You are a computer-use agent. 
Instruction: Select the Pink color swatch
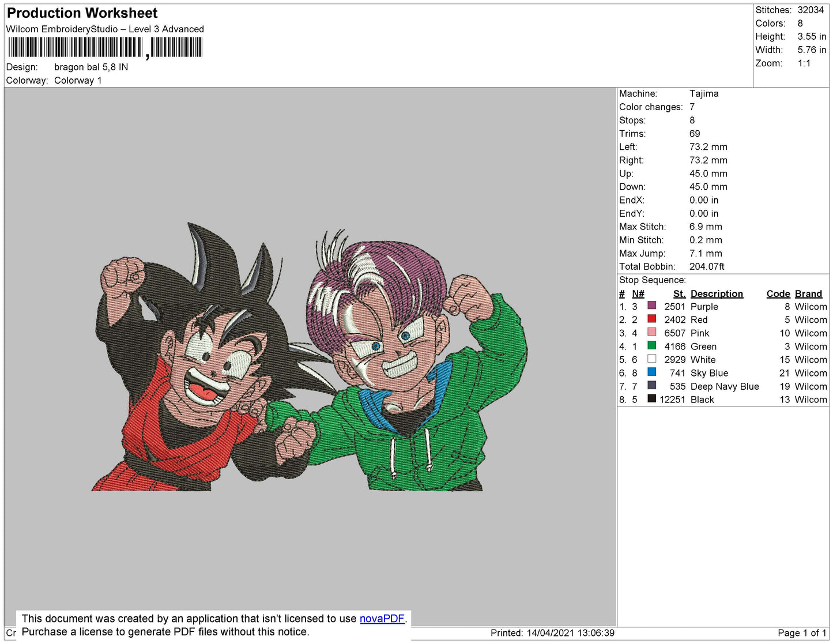point(652,332)
